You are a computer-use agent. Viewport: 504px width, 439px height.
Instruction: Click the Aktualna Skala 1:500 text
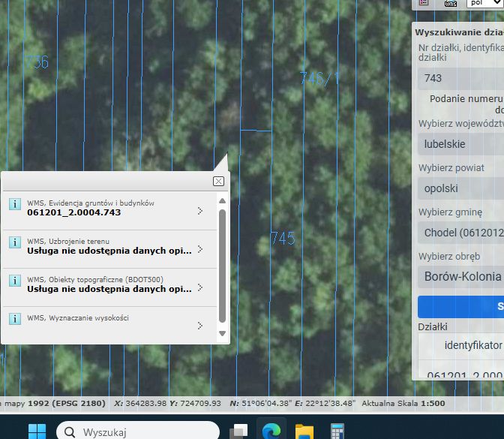click(x=403, y=403)
